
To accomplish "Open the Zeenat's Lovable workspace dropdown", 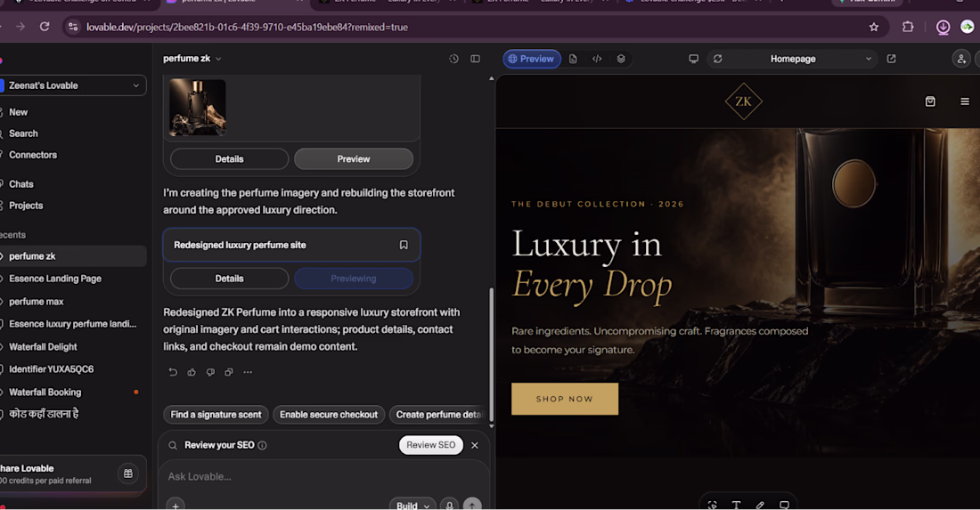I will pyautogui.click(x=72, y=85).
